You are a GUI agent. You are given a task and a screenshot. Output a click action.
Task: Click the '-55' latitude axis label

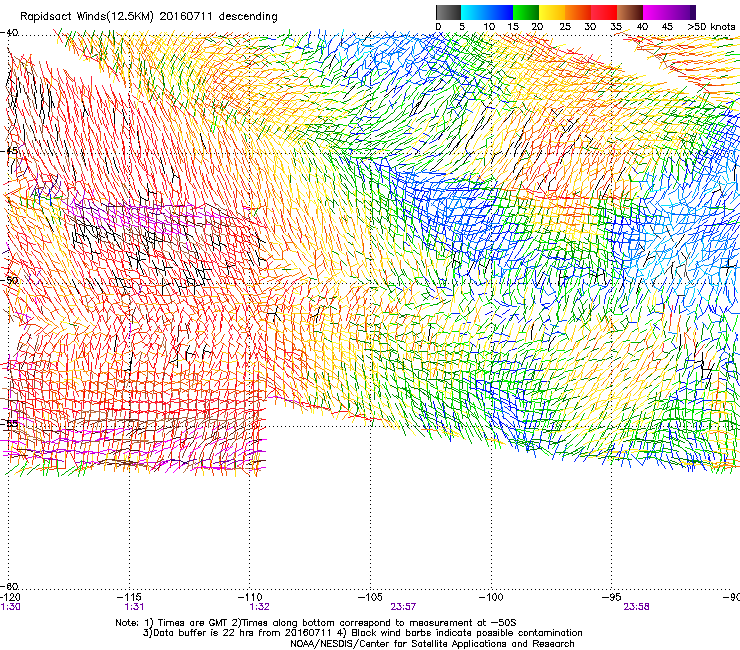click(9, 423)
